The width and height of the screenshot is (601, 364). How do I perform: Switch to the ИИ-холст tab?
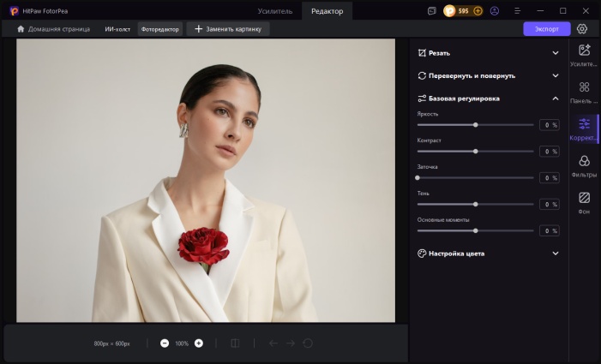click(117, 28)
